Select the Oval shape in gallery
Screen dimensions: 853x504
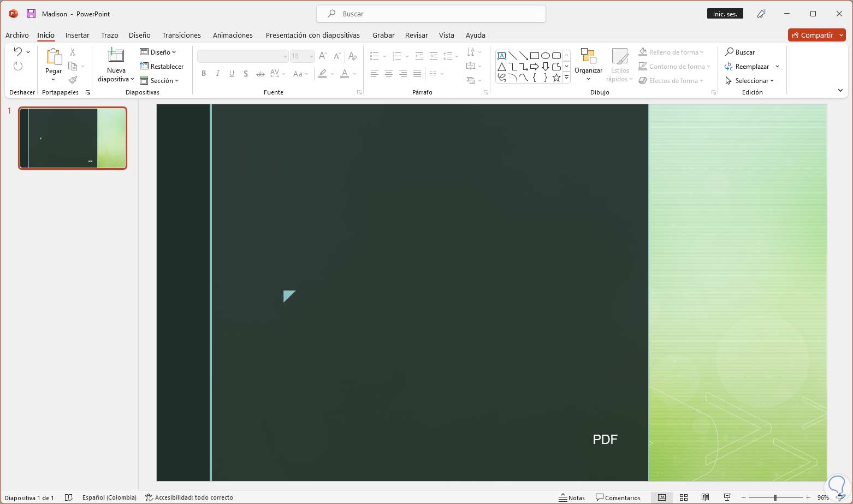tap(546, 56)
